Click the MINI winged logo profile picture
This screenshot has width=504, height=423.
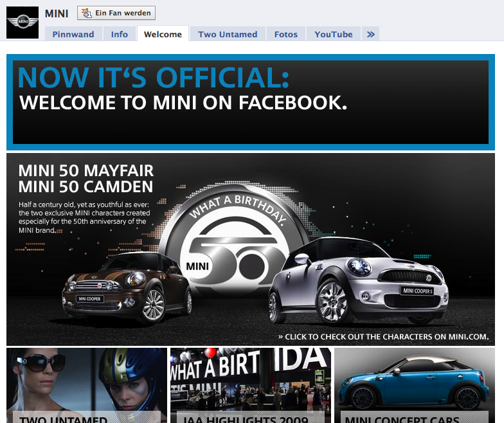(22, 22)
